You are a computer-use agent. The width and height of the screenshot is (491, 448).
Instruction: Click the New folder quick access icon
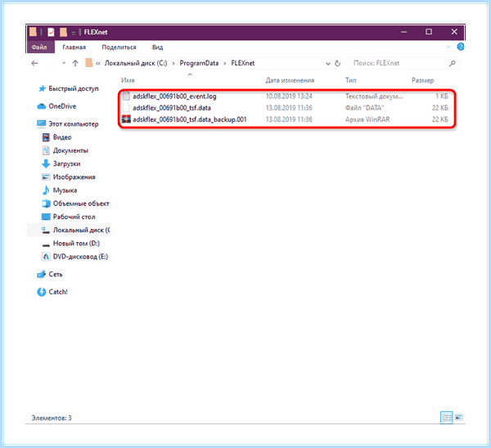63,32
